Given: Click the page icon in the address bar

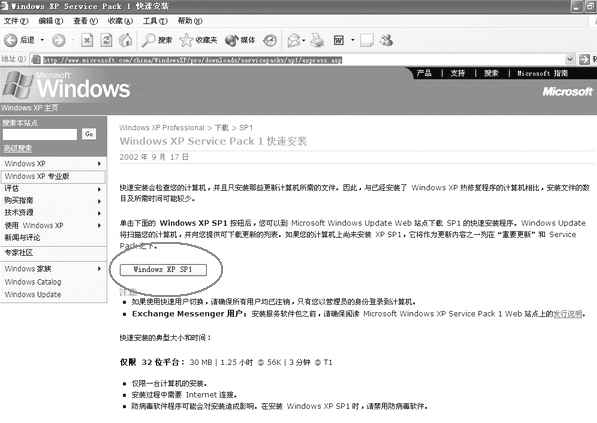Looking at the screenshot, I should pyautogui.click(x=36, y=60).
